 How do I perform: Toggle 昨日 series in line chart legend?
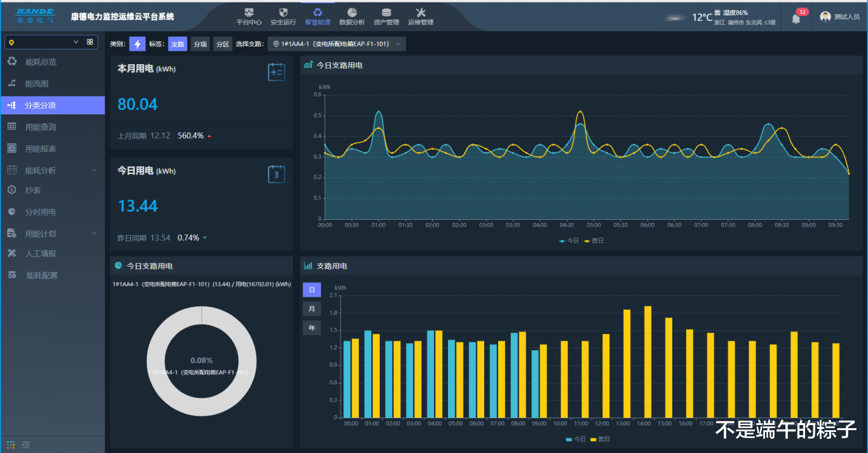[594, 241]
